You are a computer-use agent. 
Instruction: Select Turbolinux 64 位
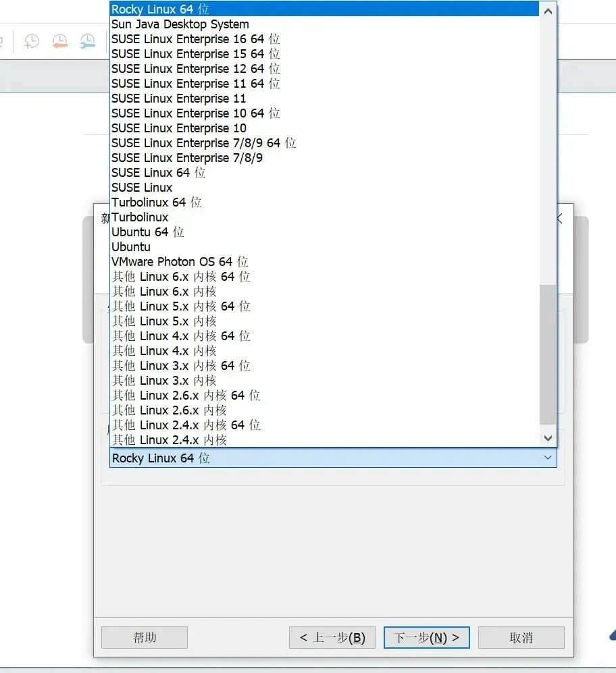(324, 202)
